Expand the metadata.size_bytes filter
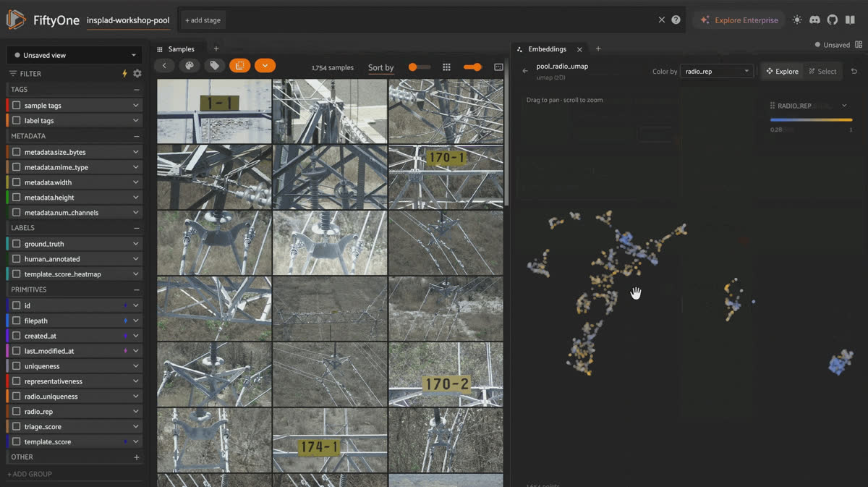Screen dimensions: 868x487 point(135,152)
